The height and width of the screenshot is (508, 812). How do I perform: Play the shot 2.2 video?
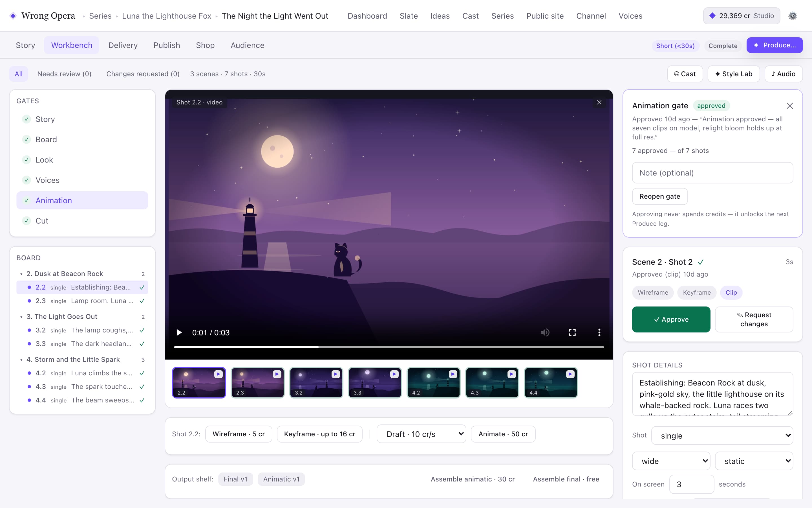pos(179,332)
